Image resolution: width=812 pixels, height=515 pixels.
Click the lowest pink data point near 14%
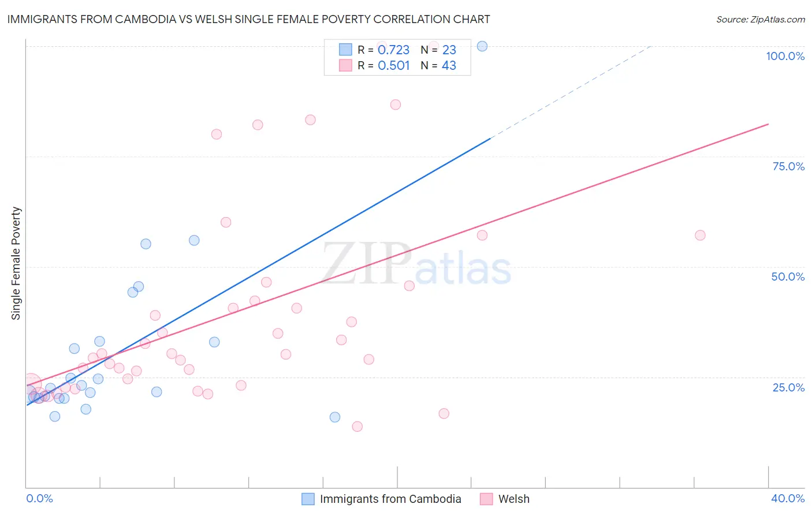357,426
